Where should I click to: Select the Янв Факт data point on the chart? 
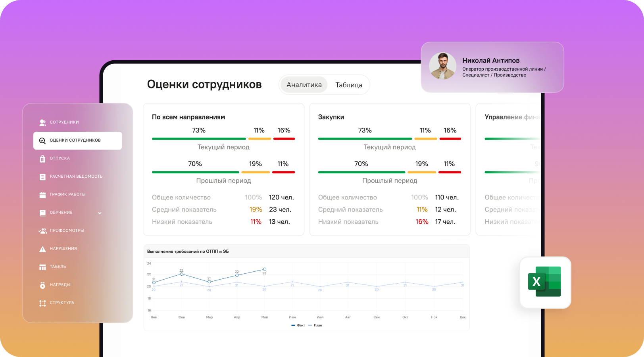tap(154, 282)
